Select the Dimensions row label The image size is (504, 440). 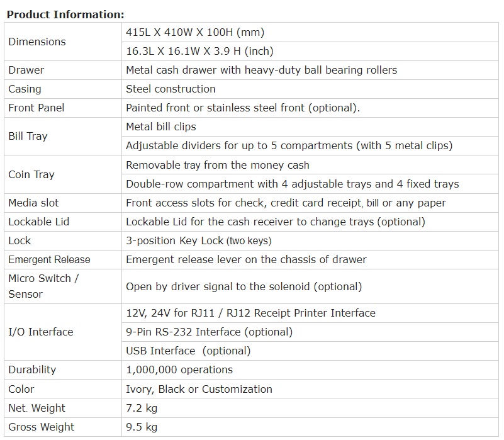tap(37, 42)
